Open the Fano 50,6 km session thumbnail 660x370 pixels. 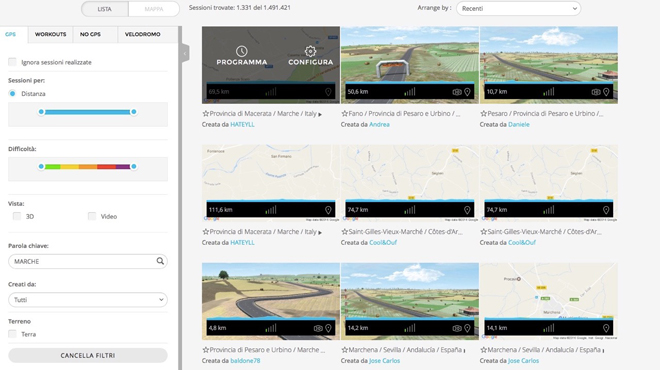click(x=410, y=65)
